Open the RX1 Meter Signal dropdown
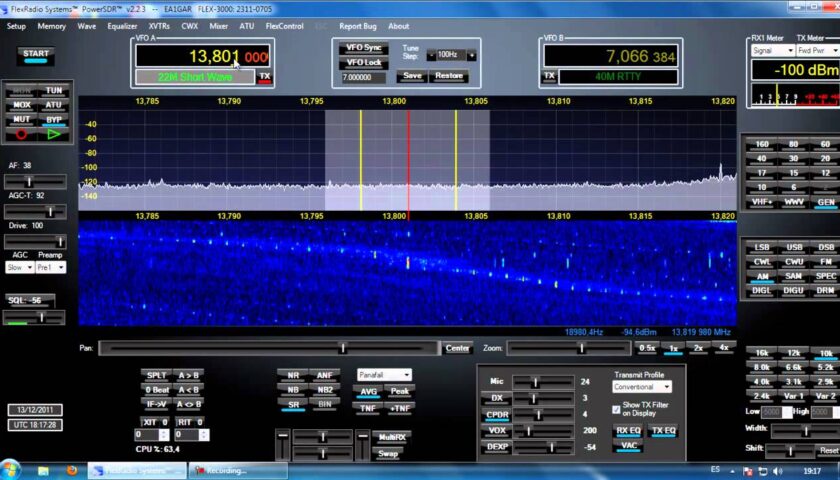This screenshot has width=840, height=480. click(772, 50)
